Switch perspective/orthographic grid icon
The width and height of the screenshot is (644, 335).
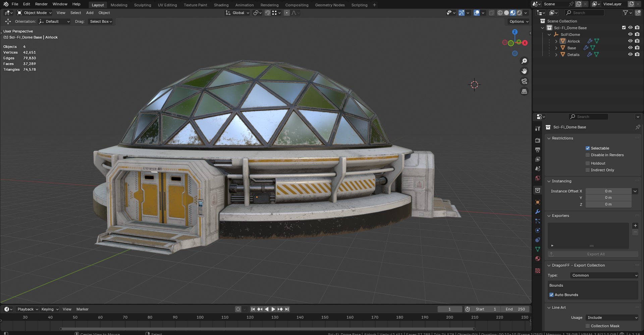[x=524, y=91]
